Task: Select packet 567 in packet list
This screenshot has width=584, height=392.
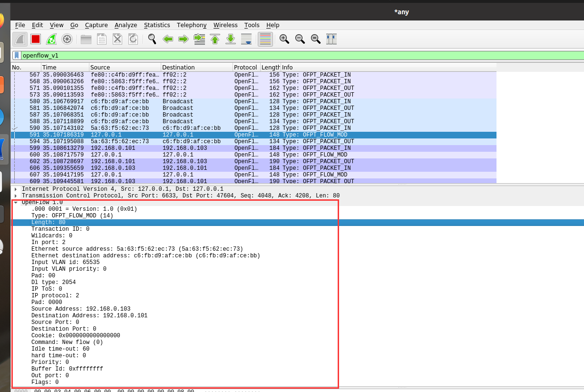Action: pos(253,75)
